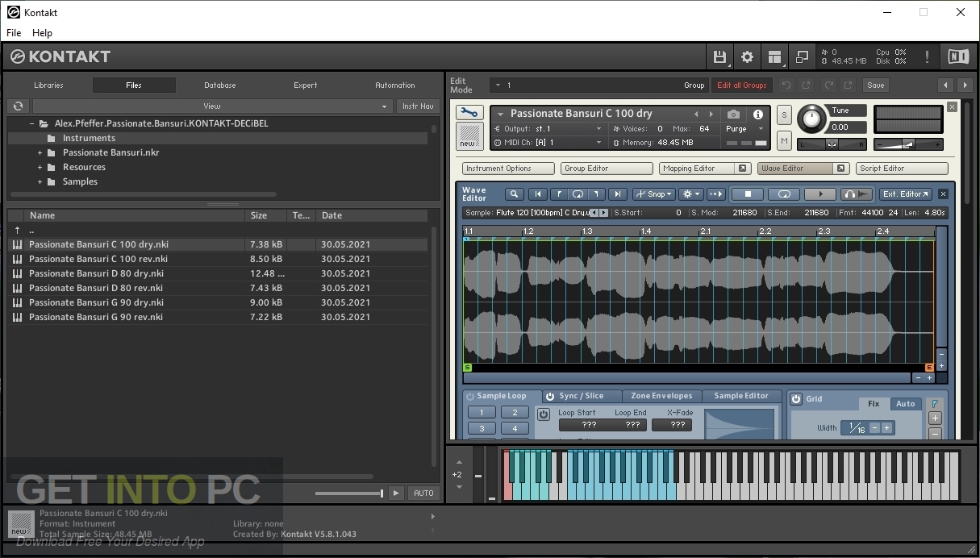This screenshot has height=558, width=980.
Task: Open the save files menu (floppy icon)
Action: (x=719, y=56)
